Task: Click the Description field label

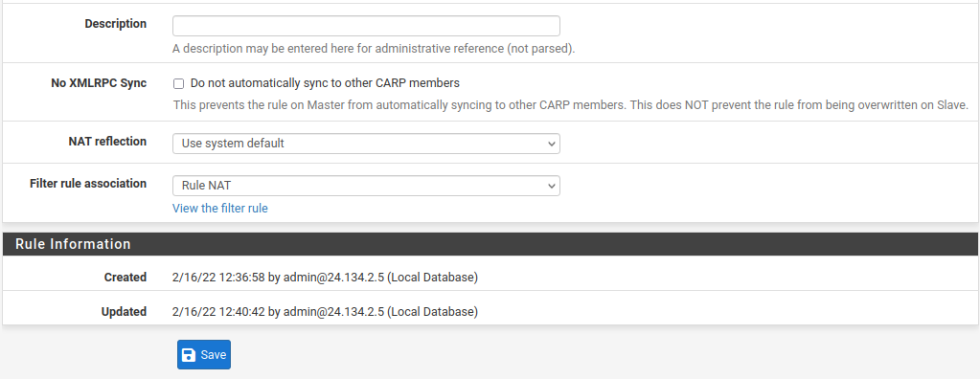Action: point(116,24)
